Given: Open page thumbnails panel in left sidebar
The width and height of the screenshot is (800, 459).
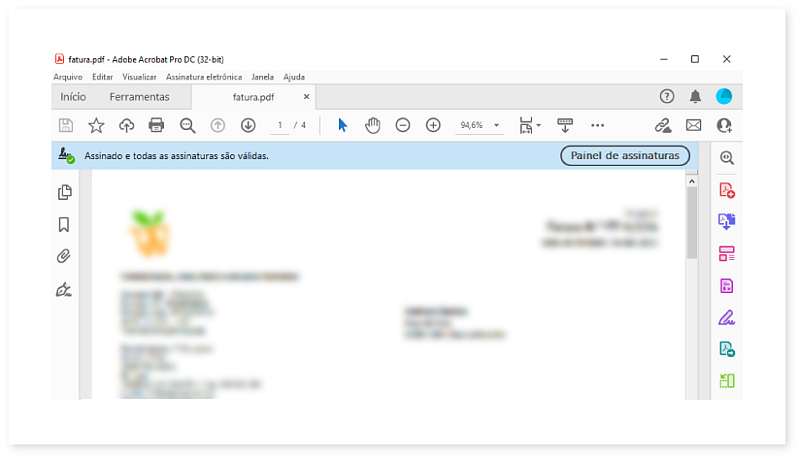Looking at the screenshot, I should tap(65, 192).
